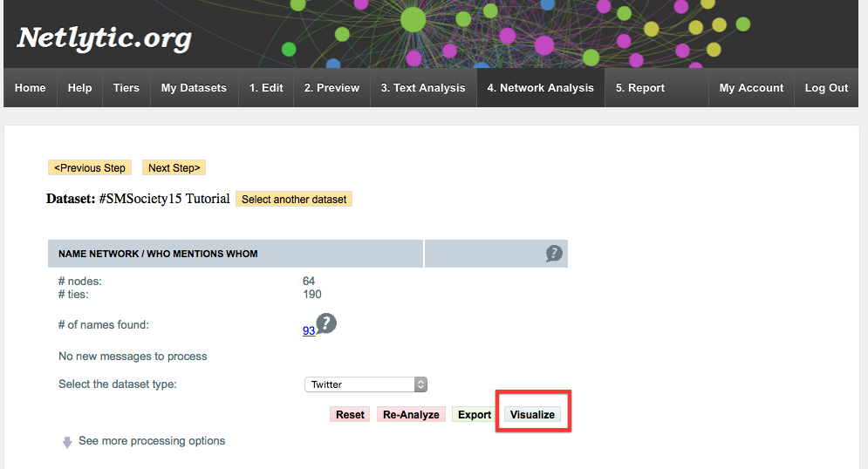Click the '# of names found:' label
The image size is (868, 469).
[104, 324]
